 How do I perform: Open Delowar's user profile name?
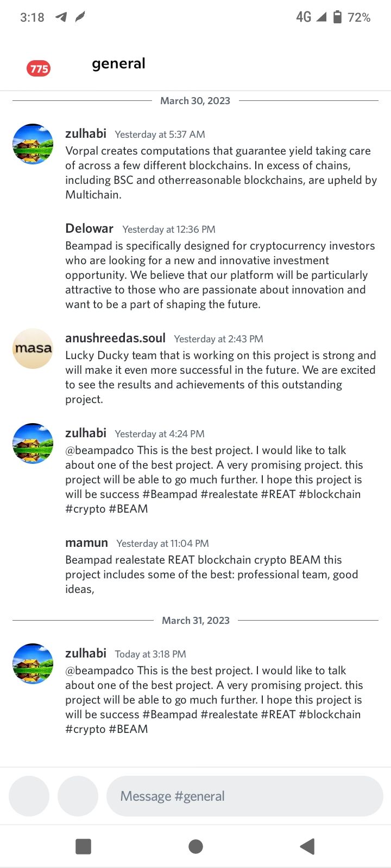click(89, 228)
